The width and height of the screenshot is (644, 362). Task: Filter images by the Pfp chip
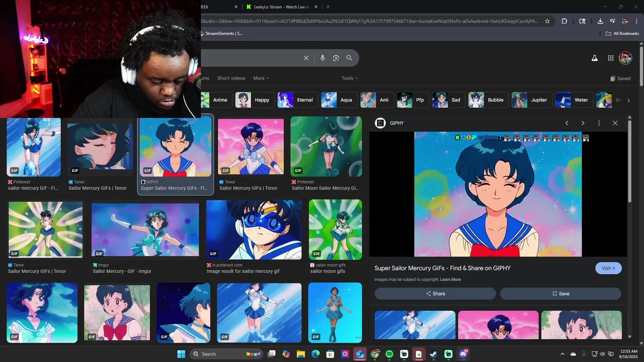click(413, 100)
